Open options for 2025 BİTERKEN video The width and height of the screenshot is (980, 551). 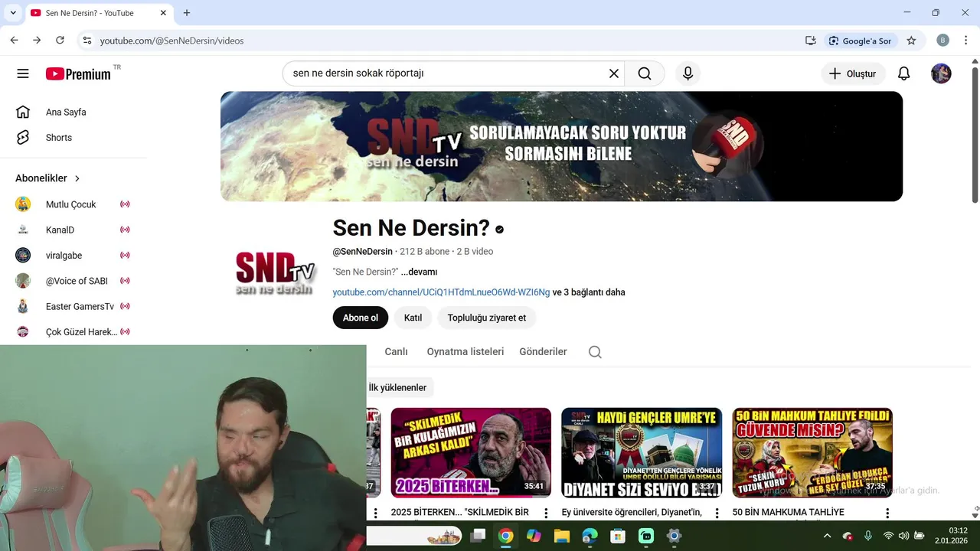pyautogui.click(x=546, y=513)
